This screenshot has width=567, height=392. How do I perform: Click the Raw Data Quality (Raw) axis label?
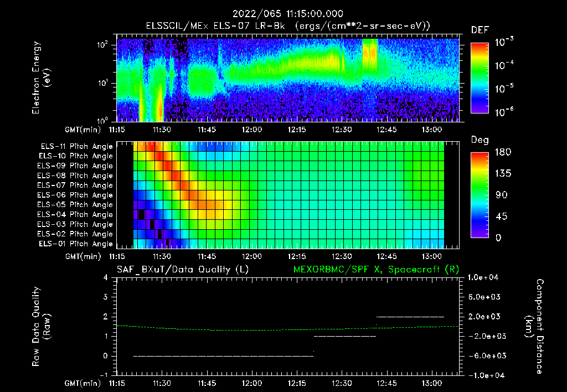coord(41,327)
